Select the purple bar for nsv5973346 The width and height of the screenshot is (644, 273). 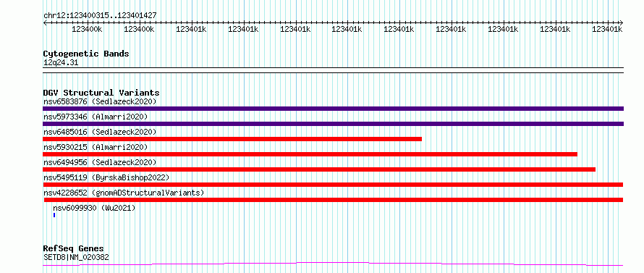coord(333,124)
